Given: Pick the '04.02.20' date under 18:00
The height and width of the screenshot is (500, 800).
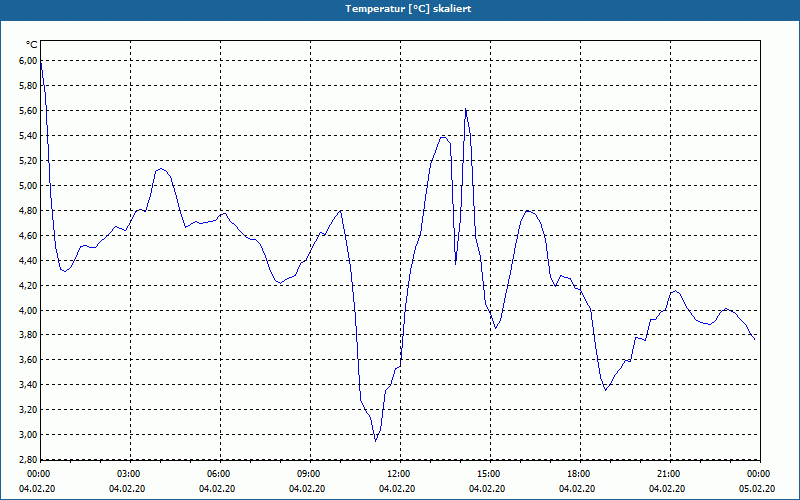Looking at the screenshot, I should click(577, 489).
